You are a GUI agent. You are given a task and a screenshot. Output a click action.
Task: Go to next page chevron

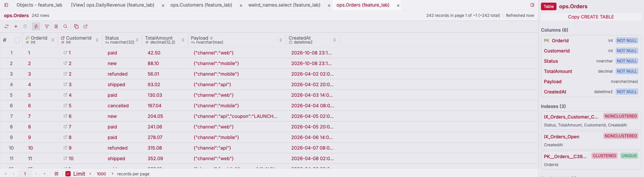pyautogui.click(x=36, y=174)
